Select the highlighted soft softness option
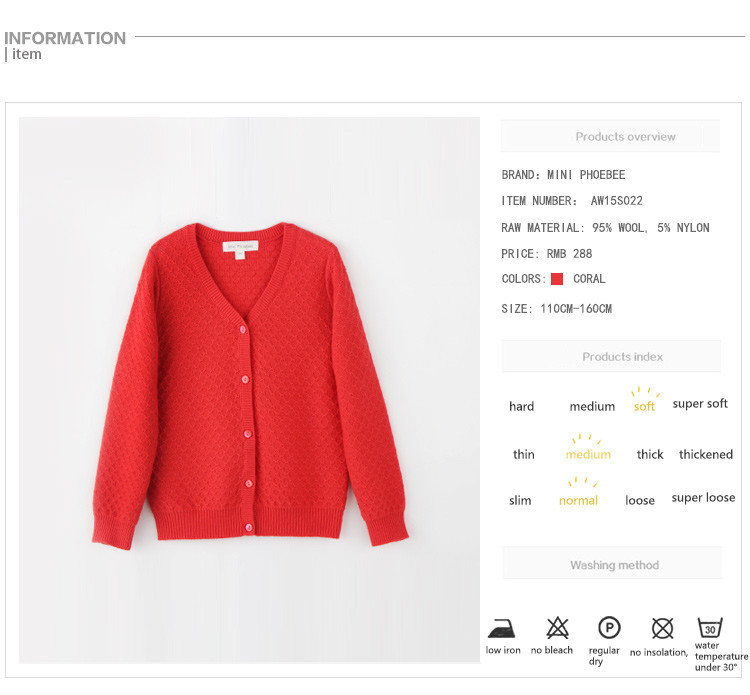The height and width of the screenshot is (695, 750). [644, 407]
